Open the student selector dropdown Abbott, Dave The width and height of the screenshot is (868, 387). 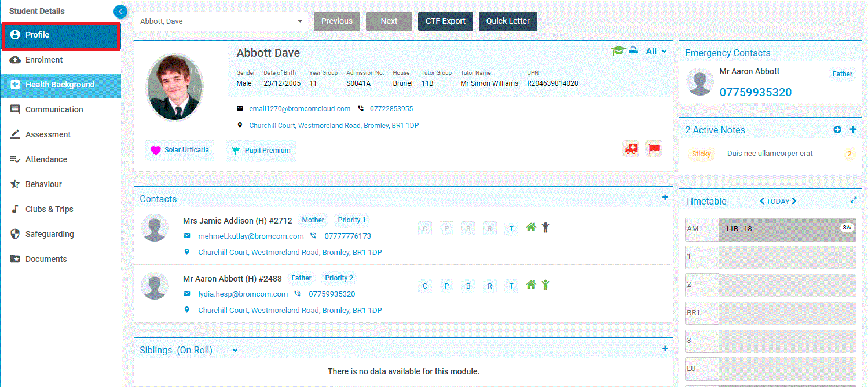pos(300,21)
